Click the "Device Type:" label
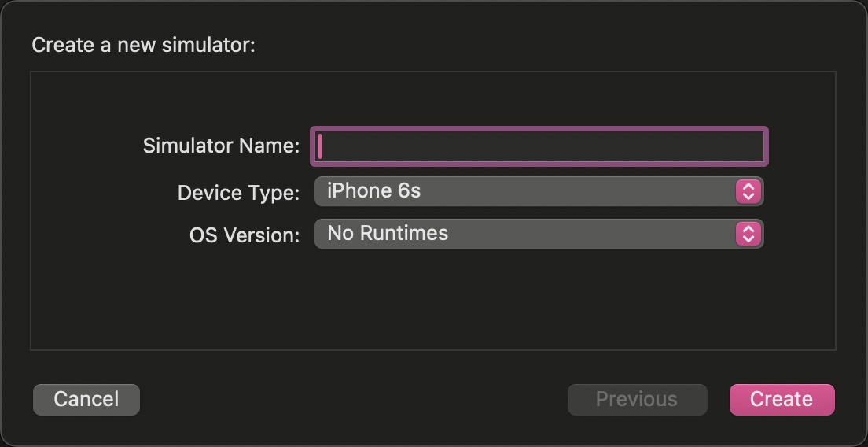 click(x=238, y=193)
